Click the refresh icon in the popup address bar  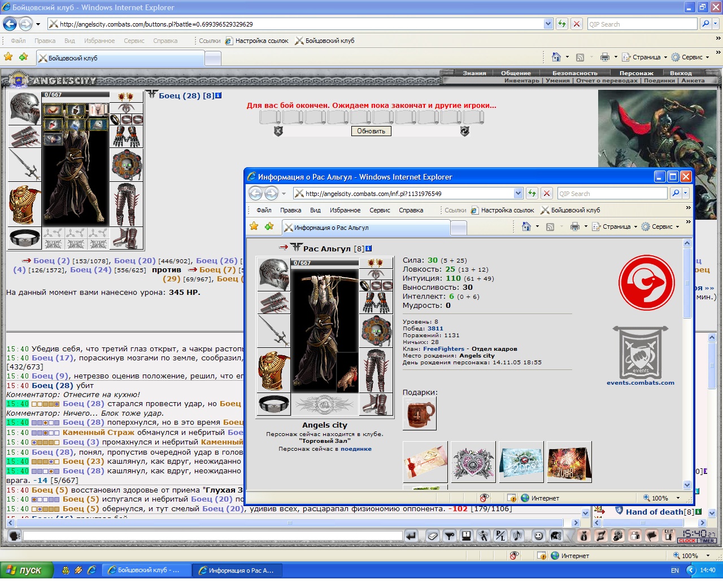(x=532, y=193)
